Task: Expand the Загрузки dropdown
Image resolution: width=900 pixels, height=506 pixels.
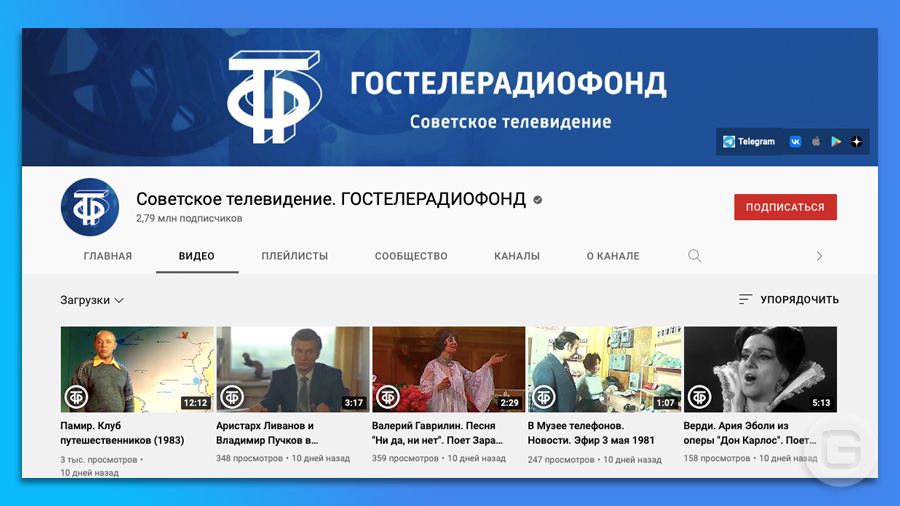Action: [x=92, y=300]
